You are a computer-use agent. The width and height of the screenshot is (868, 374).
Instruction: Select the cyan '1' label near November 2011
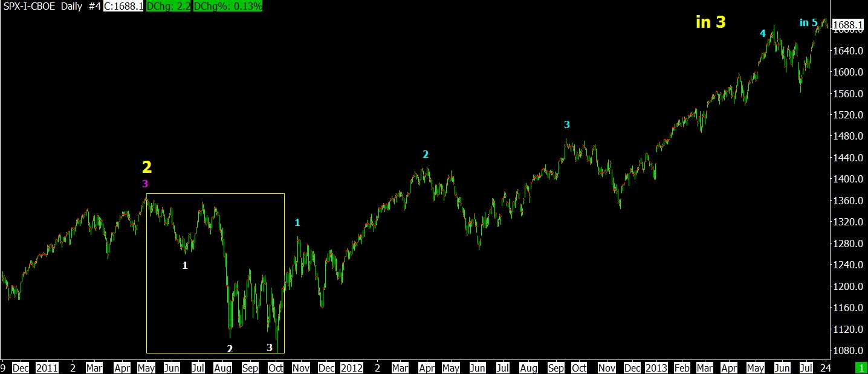pyautogui.click(x=297, y=222)
